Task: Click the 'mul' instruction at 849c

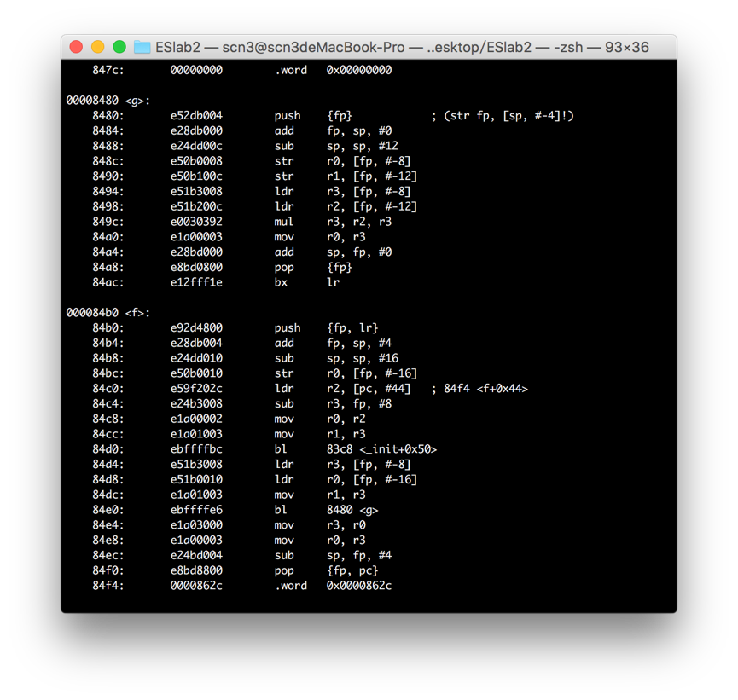Action: (284, 222)
